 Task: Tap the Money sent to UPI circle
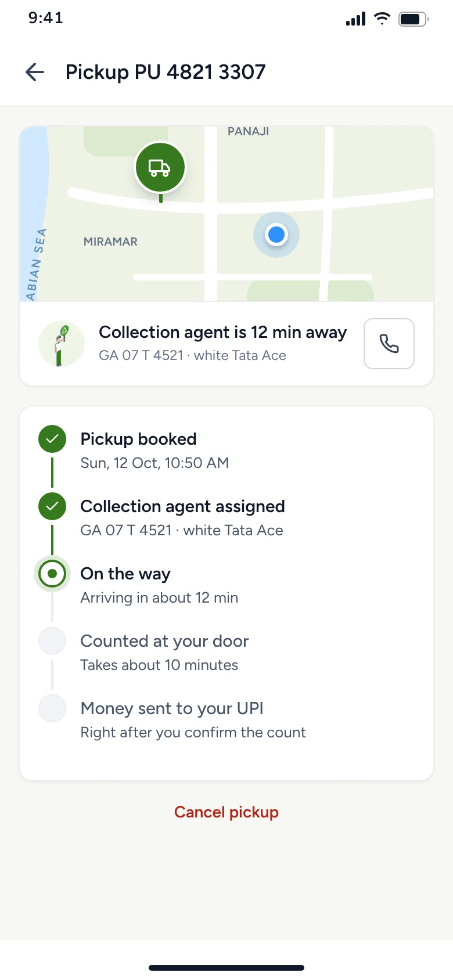(x=52, y=708)
